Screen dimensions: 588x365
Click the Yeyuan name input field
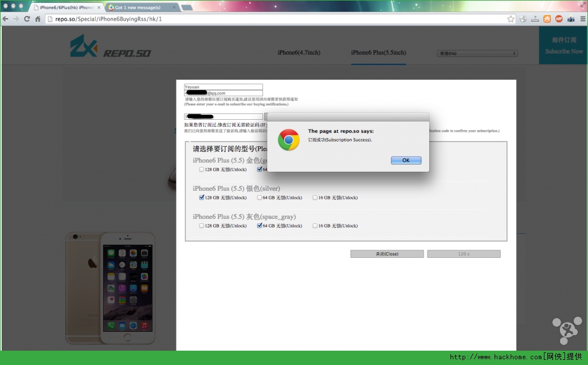[224, 87]
